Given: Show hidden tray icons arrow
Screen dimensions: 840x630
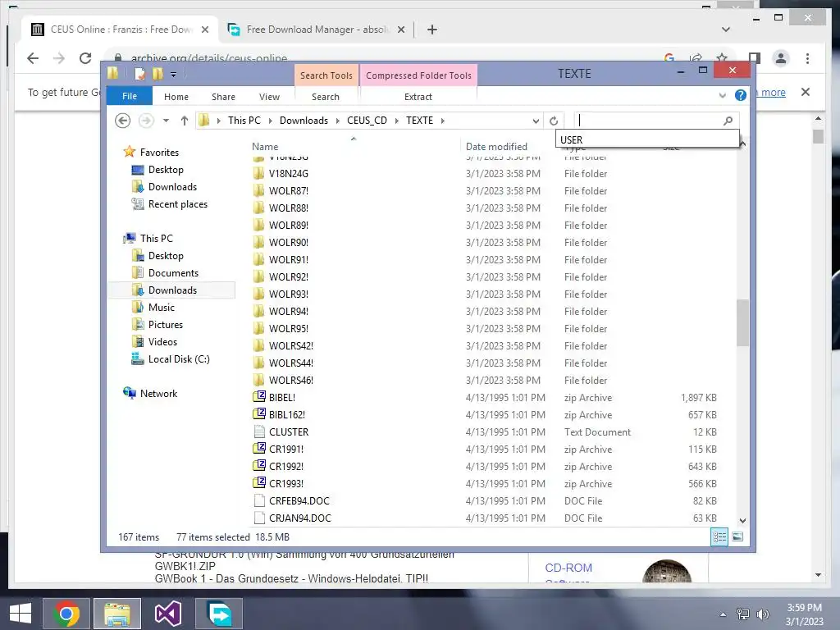Looking at the screenshot, I should tap(724, 614).
